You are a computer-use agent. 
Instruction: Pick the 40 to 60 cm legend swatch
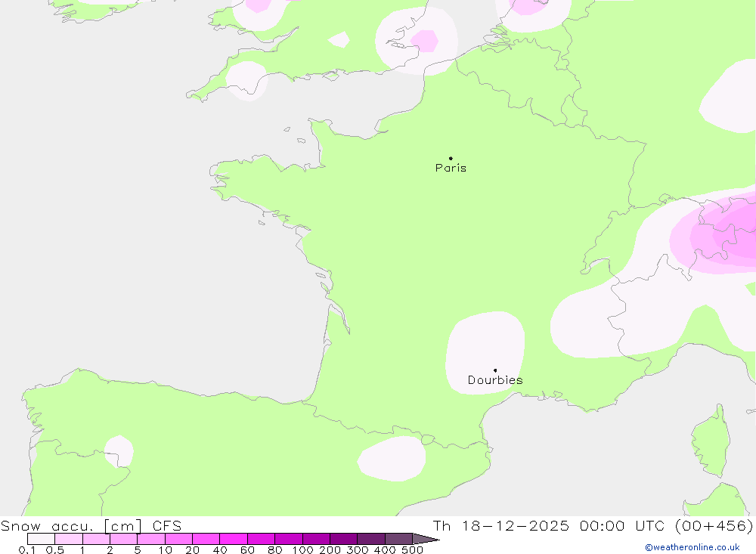point(234,539)
